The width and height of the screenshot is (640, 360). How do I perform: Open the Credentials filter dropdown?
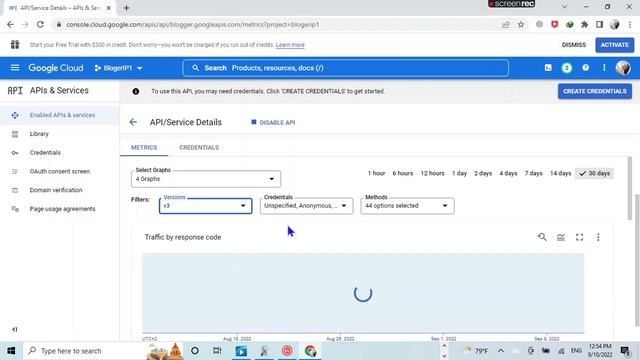tap(306, 206)
